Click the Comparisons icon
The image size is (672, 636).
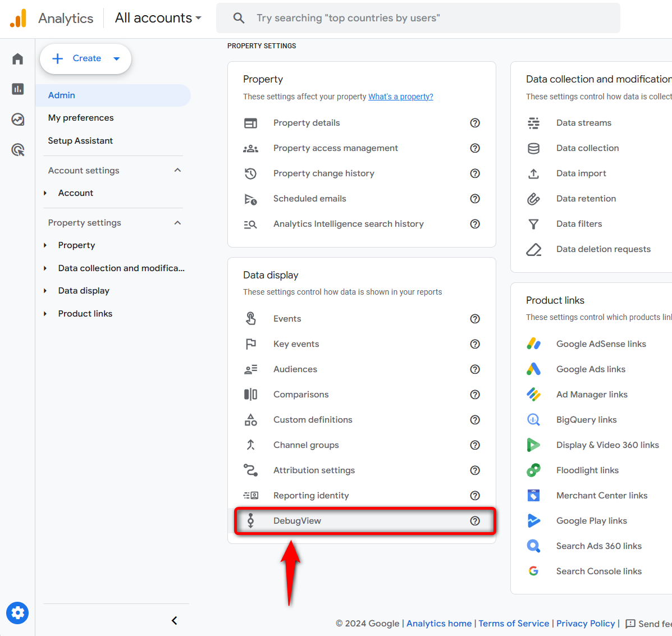point(251,395)
